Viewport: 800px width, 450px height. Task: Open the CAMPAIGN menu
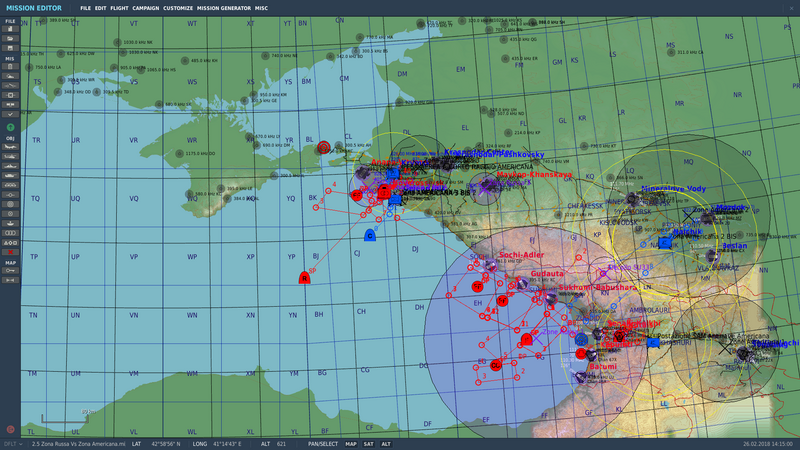click(x=146, y=8)
